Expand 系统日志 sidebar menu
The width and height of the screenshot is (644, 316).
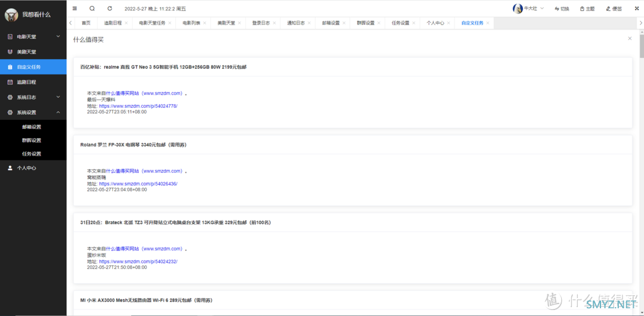pos(33,97)
